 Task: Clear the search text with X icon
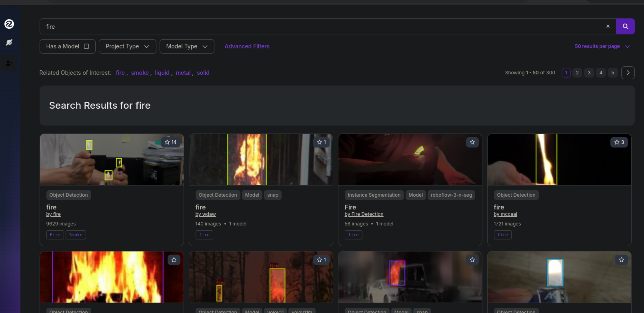608,26
